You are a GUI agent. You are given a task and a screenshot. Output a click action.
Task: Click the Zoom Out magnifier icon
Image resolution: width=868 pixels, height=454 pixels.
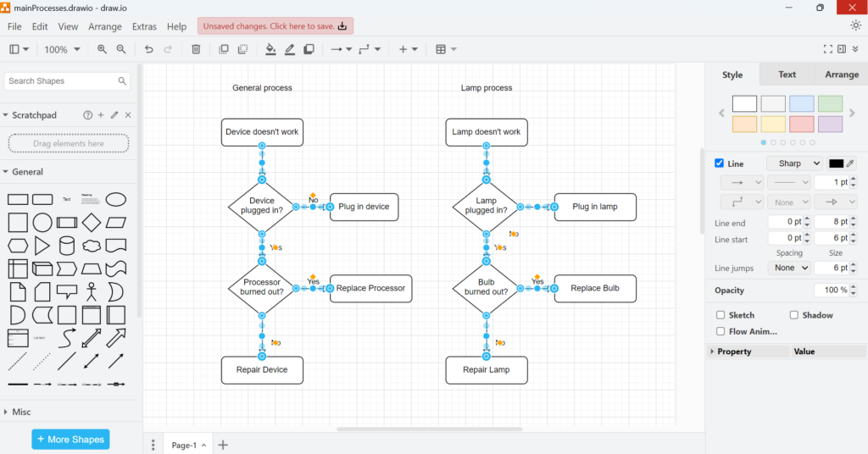tap(121, 50)
